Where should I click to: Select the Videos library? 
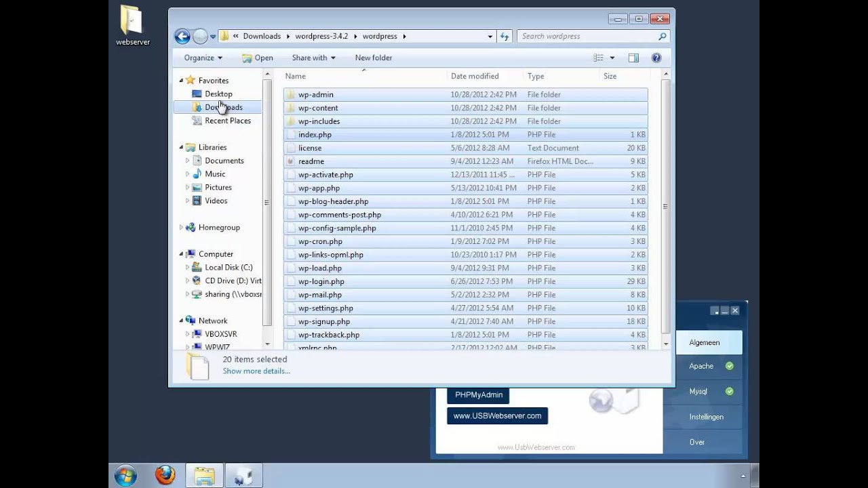click(216, 201)
